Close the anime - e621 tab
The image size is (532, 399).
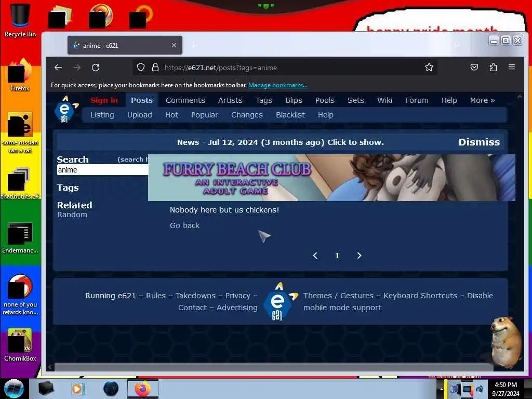point(174,45)
